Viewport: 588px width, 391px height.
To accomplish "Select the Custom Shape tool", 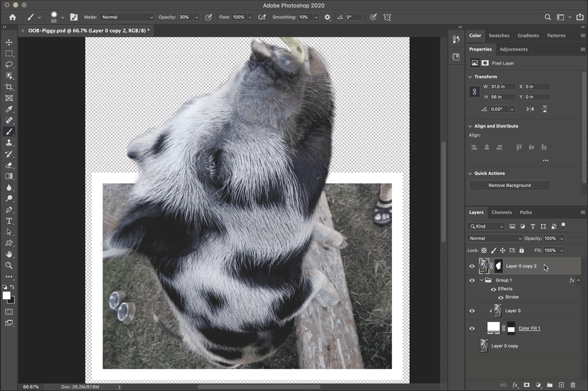I will pyautogui.click(x=9, y=243).
